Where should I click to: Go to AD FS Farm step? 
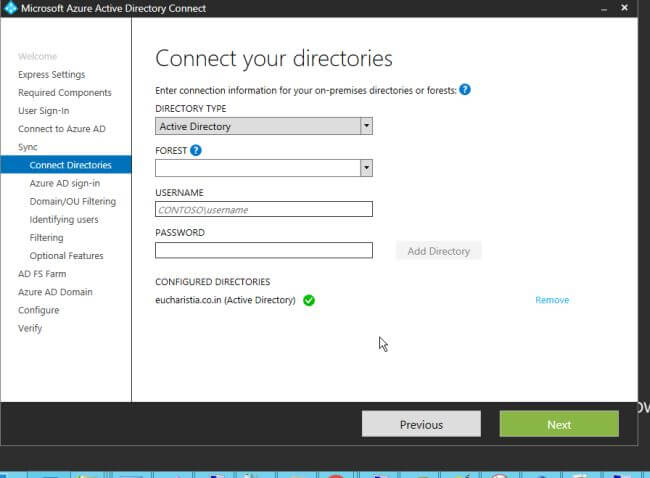(42, 274)
